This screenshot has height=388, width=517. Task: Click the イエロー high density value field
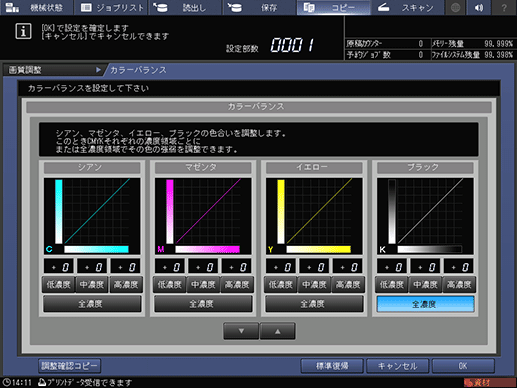click(348, 267)
